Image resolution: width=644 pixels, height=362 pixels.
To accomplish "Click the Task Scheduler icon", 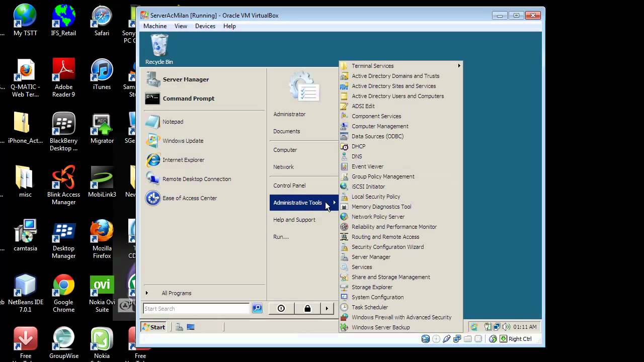I will point(344,307).
